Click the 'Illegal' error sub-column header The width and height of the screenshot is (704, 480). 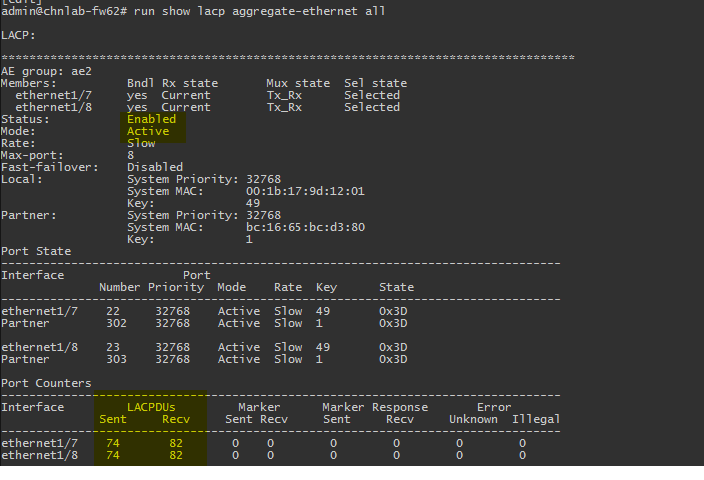pyautogui.click(x=535, y=419)
